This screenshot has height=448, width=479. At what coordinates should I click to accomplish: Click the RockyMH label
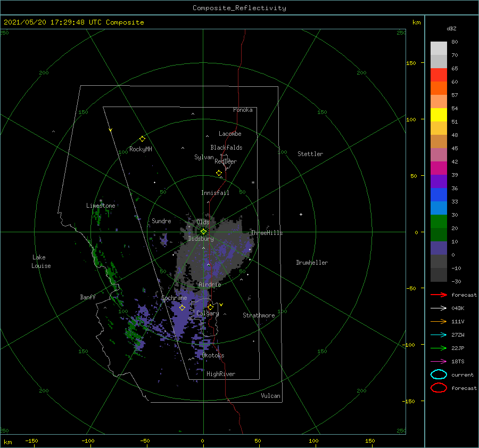point(141,149)
